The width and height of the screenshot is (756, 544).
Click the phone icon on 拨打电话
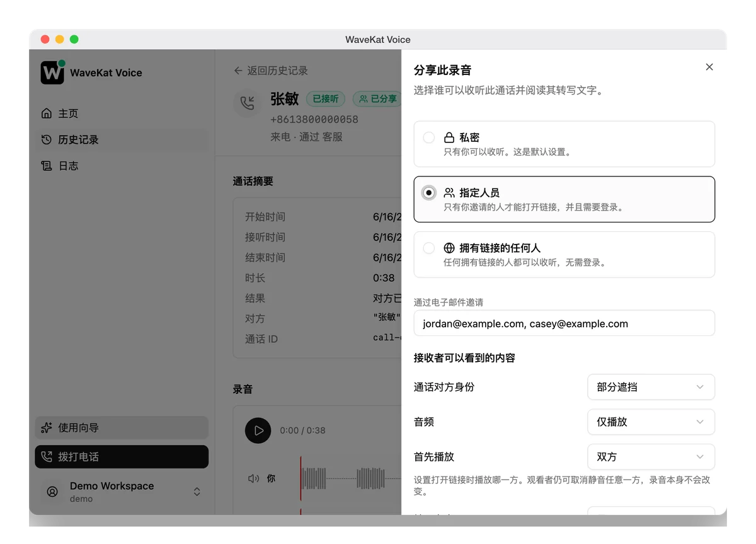click(47, 457)
